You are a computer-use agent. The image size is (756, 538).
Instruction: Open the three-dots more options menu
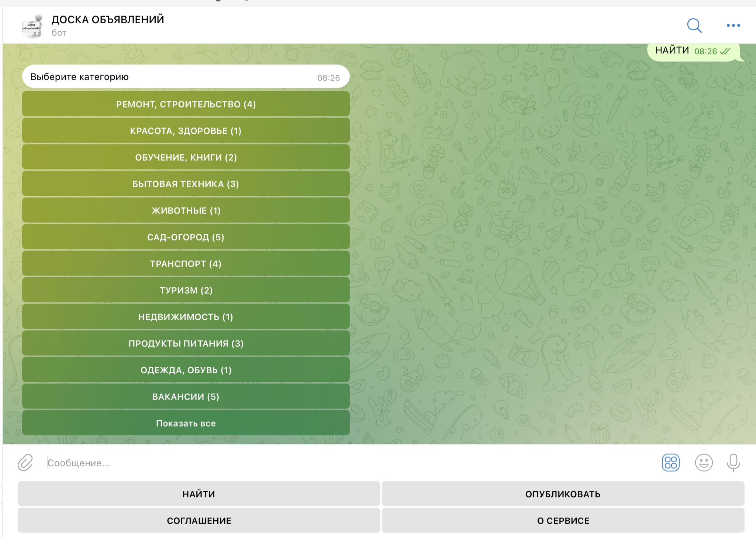(x=733, y=25)
